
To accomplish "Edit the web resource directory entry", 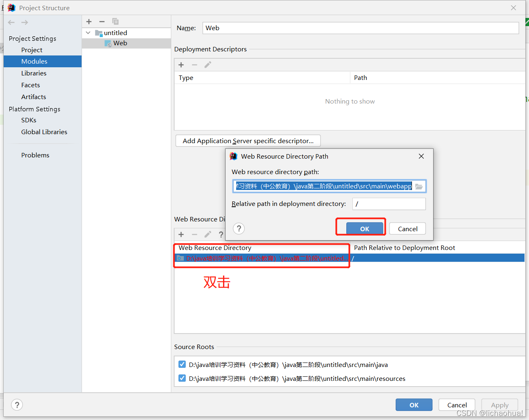I will tap(208, 234).
